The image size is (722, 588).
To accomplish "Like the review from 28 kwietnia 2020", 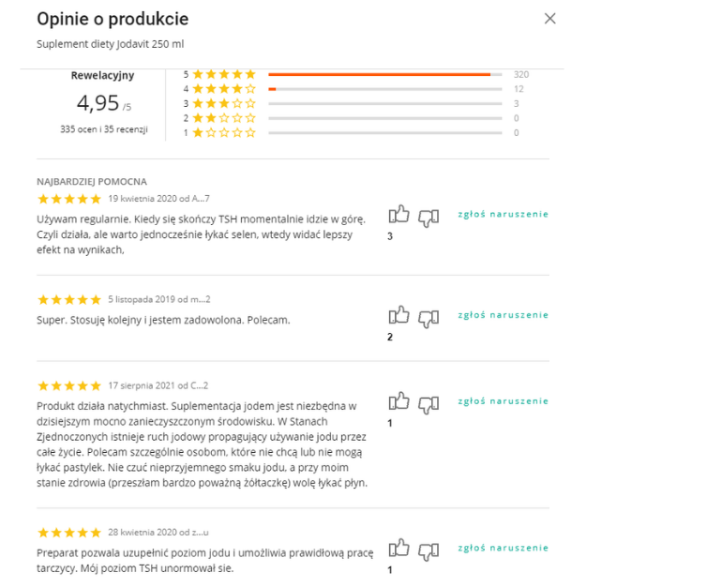I will (399, 548).
